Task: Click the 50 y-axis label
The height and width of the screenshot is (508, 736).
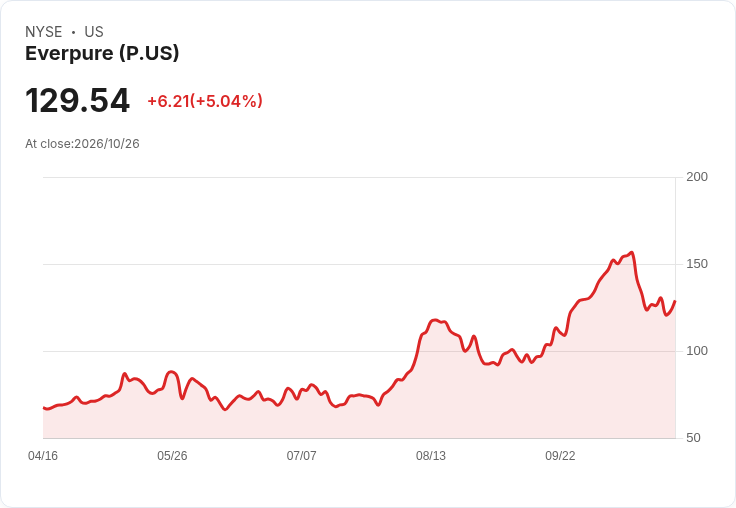Action: click(x=693, y=438)
